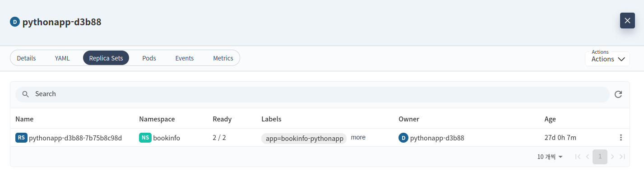Go to the previous page

[x=588, y=157]
